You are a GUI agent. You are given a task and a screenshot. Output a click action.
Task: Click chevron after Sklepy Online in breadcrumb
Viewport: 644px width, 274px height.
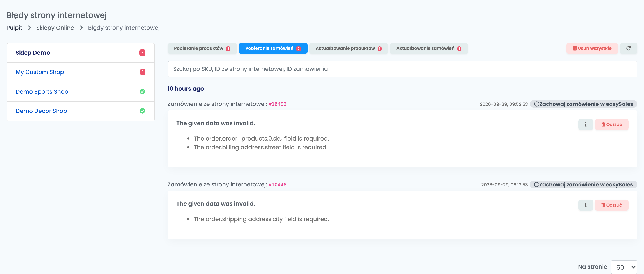click(81, 28)
